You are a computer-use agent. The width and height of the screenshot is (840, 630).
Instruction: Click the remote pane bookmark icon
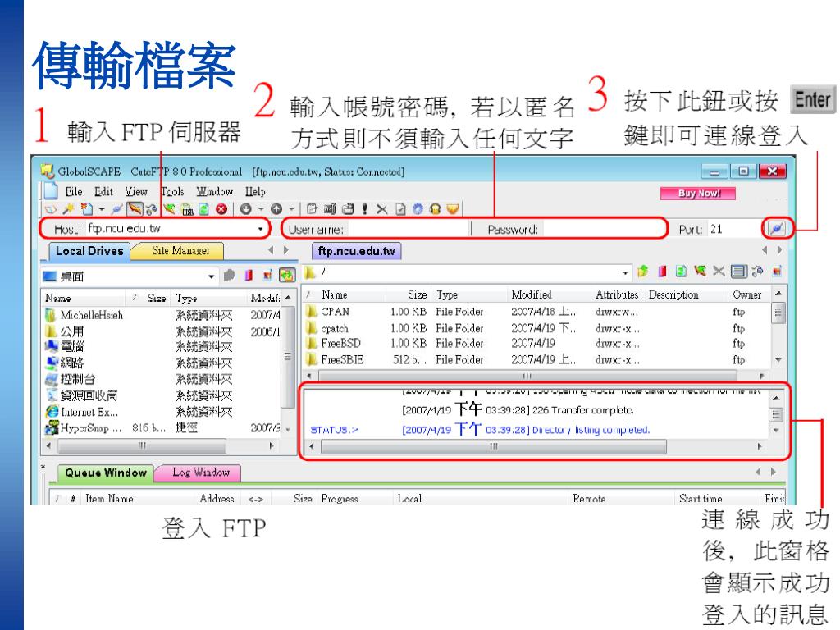[662, 272]
